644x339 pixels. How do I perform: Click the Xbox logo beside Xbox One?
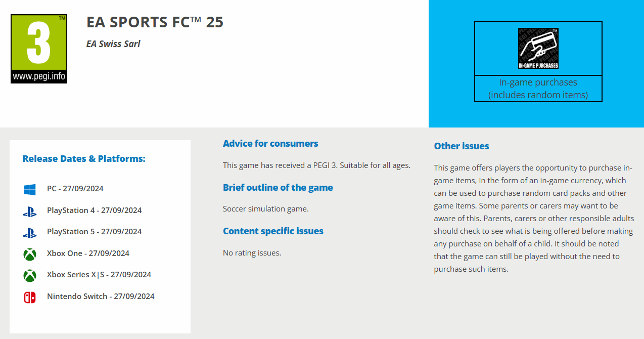[x=30, y=254]
